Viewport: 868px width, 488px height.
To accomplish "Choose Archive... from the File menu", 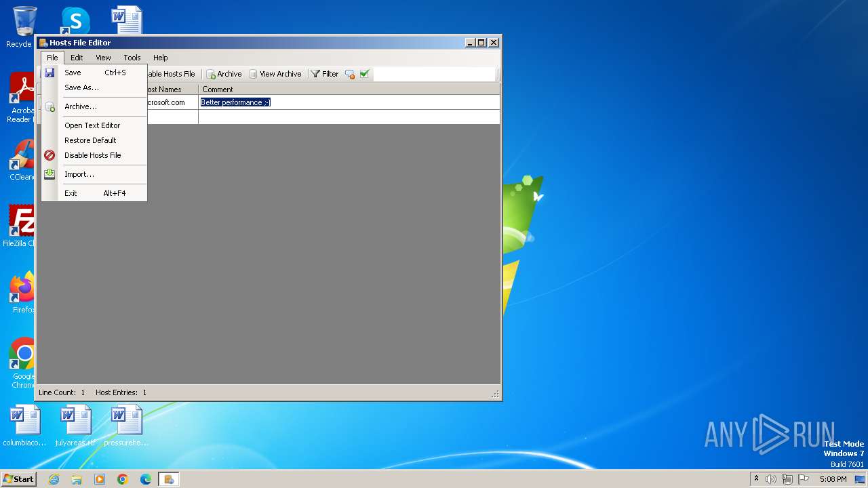I will 94,106.
